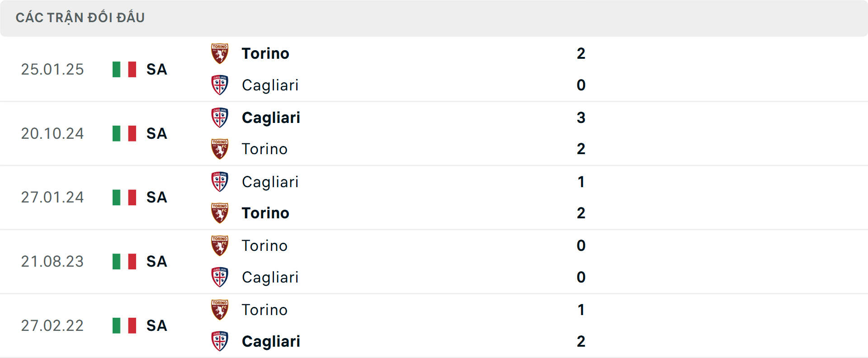Click the SA label in the 21.08.23 row
The width and height of the screenshot is (868, 358).
tap(156, 261)
